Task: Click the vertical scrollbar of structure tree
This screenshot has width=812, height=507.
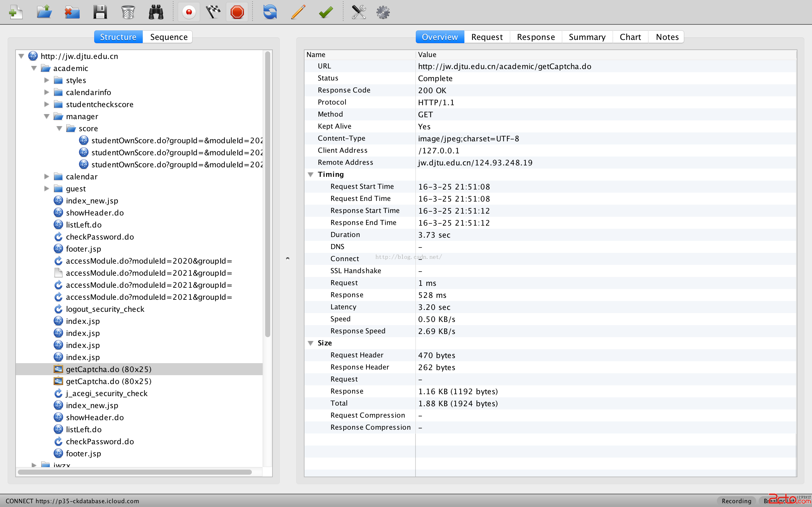Action: pyautogui.click(x=267, y=195)
